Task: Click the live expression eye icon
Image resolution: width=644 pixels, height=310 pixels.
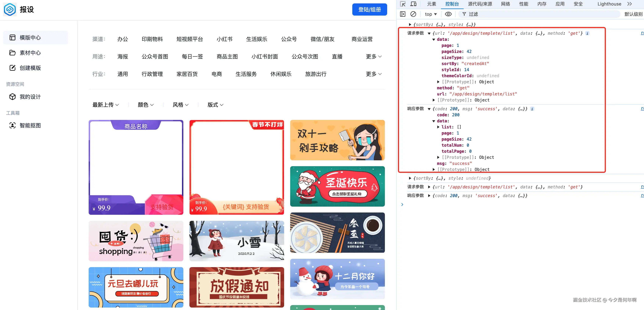Action: (x=448, y=14)
